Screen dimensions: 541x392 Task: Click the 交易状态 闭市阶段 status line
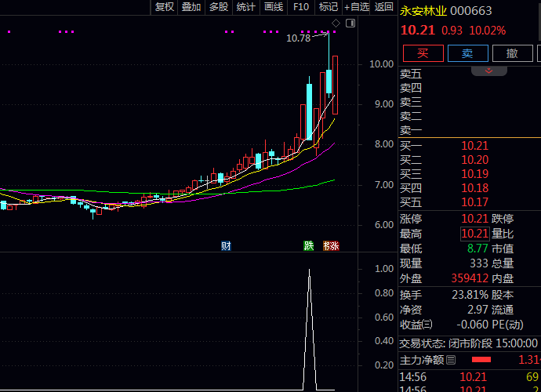pos(469,343)
